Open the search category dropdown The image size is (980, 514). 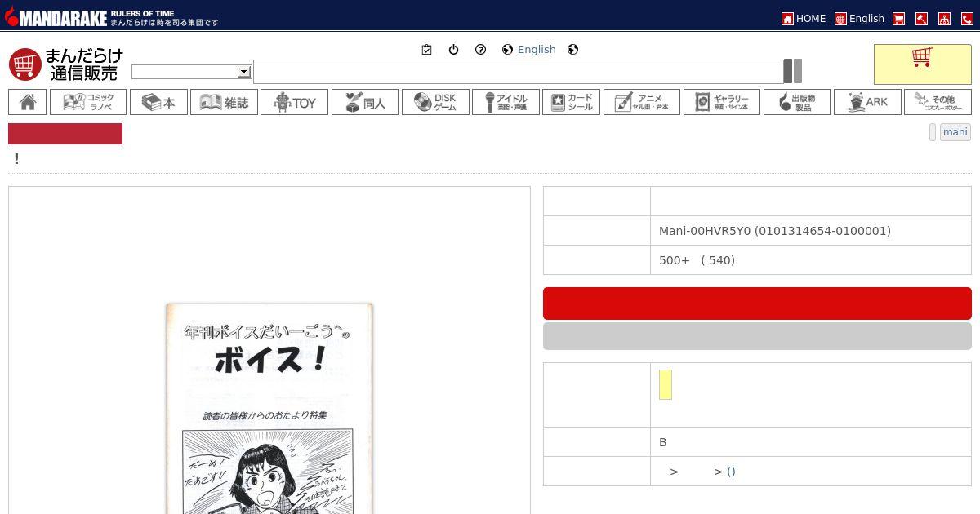coord(191,72)
